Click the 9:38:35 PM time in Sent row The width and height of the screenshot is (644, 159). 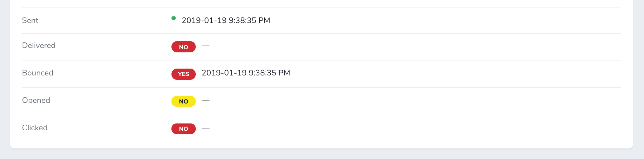pos(249,21)
